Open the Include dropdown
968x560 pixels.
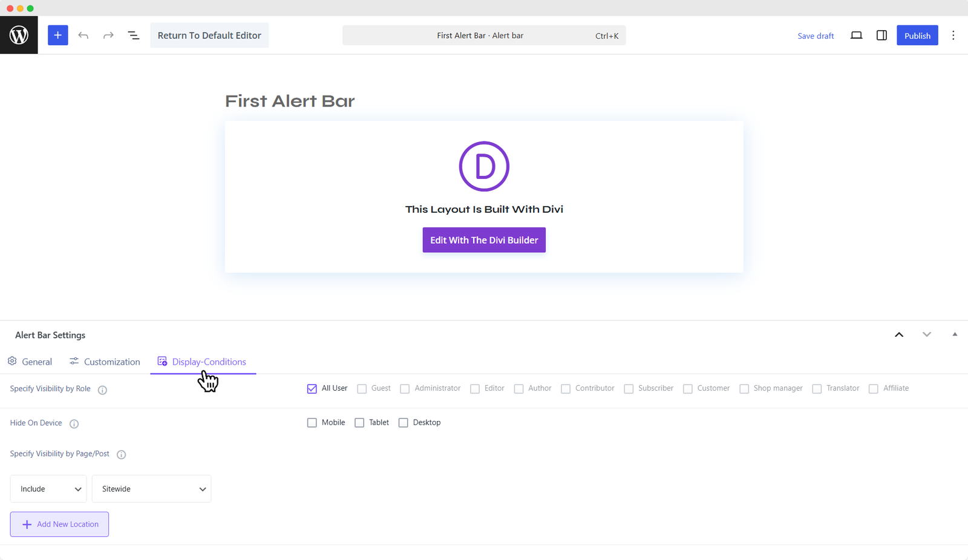[48, 489]
